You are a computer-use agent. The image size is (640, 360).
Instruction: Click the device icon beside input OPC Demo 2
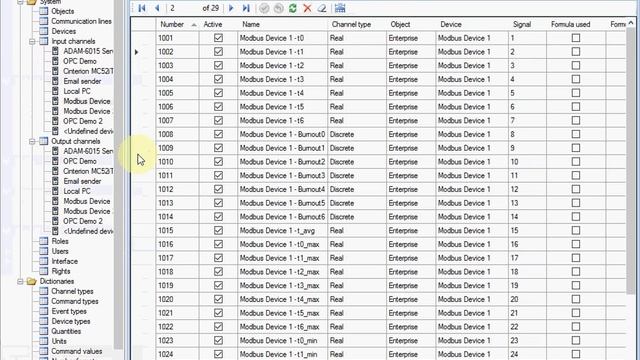pyautogui.click(x=56, y=121)
